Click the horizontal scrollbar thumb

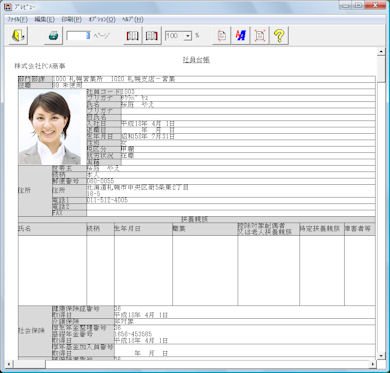pos(29,364)
